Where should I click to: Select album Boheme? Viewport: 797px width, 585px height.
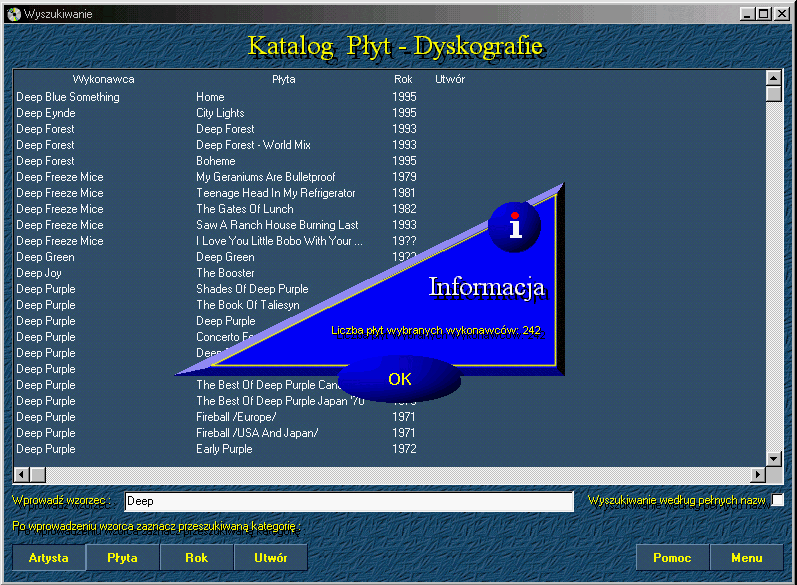click(216, 161)
